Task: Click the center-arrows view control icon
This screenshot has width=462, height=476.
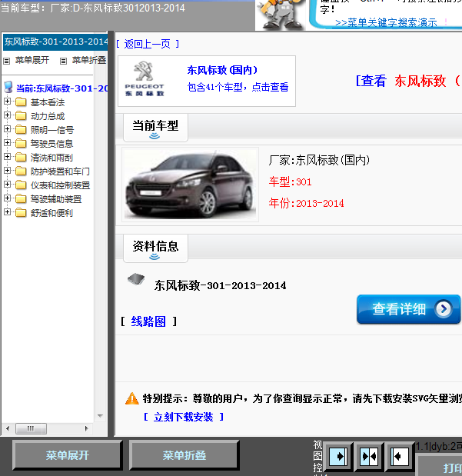Action: [369, 456]
